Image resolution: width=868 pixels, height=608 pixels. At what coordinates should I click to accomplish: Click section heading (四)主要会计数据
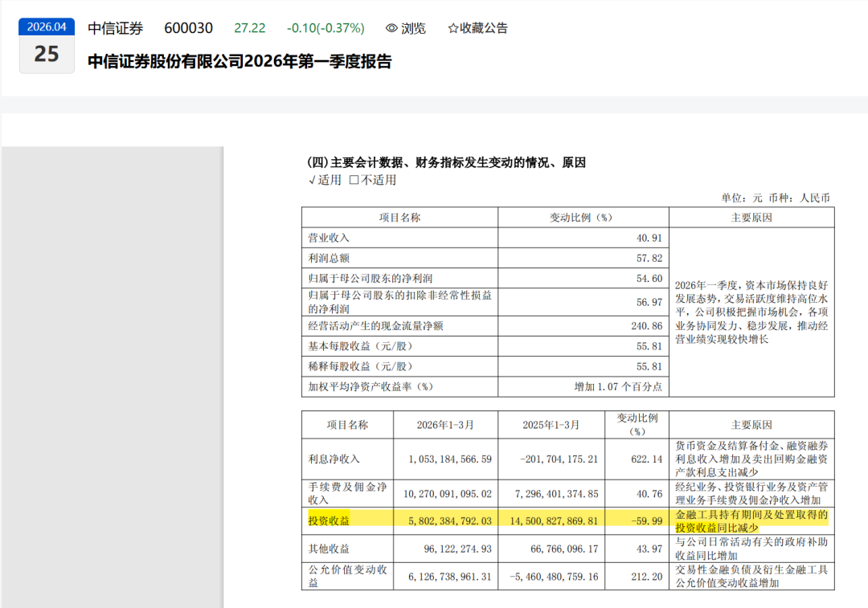click(x=446, y=163)
